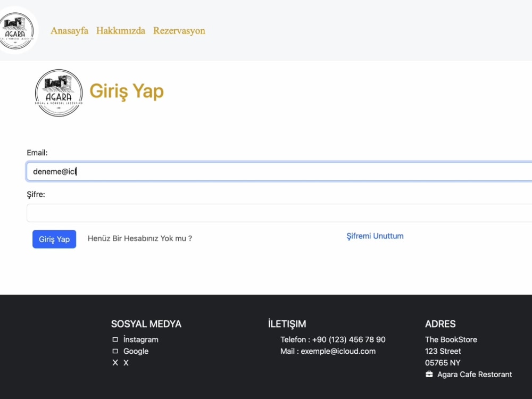This screenshot has height=399, width=532.
Task: Click the SOSYAL MEDYA heading
Action: tap(146, 324)
